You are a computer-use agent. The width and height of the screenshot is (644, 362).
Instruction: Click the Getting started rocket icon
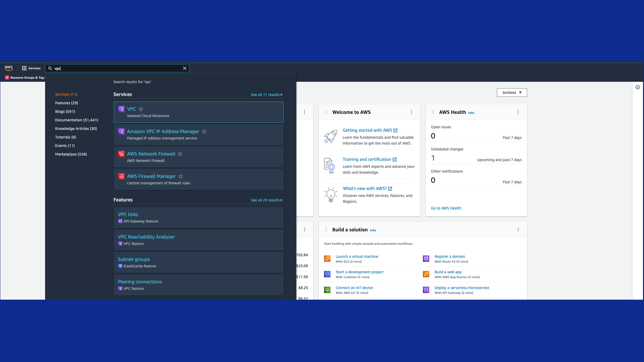tap(330, 137)
